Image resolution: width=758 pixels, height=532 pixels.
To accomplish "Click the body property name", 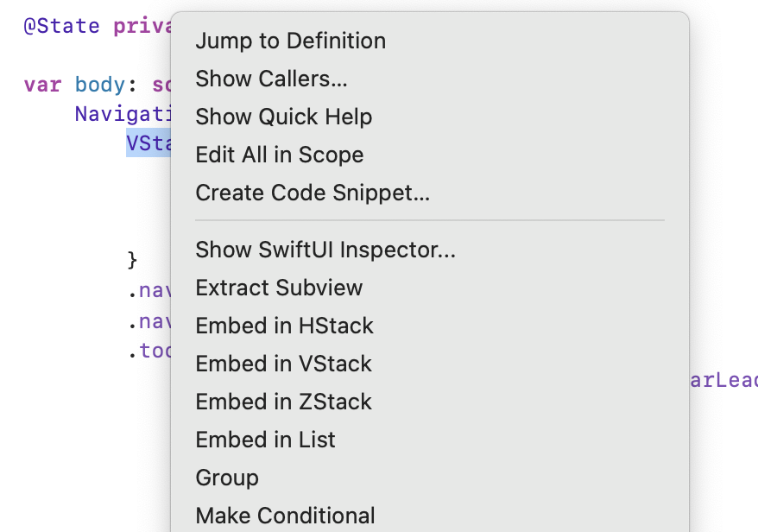I will (100, 85).
